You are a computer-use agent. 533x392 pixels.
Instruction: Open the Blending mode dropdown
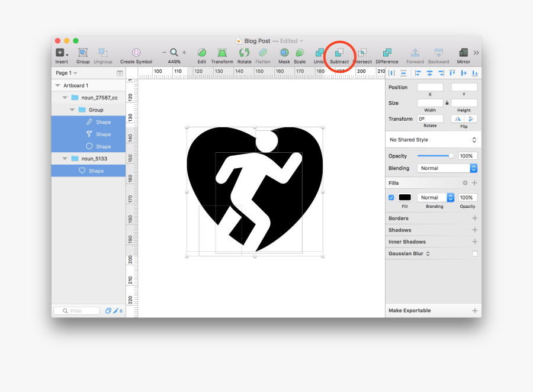pyautogui.click(x=447, y=168)
